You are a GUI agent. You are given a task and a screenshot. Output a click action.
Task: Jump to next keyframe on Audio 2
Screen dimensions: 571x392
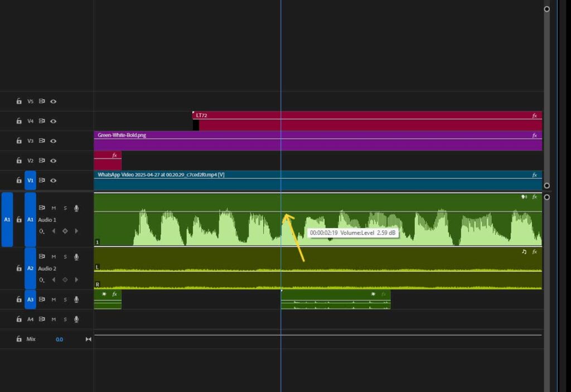pyautogui.click(x=76, y=279)
